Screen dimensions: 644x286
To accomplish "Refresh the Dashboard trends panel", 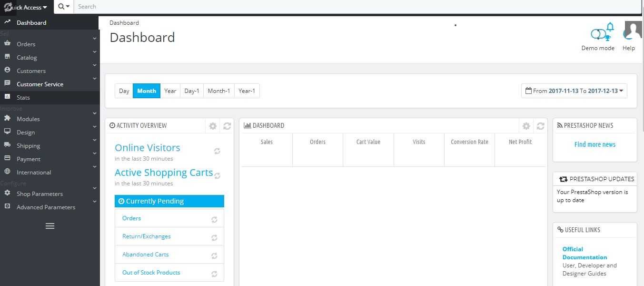I will coord(540,126).
